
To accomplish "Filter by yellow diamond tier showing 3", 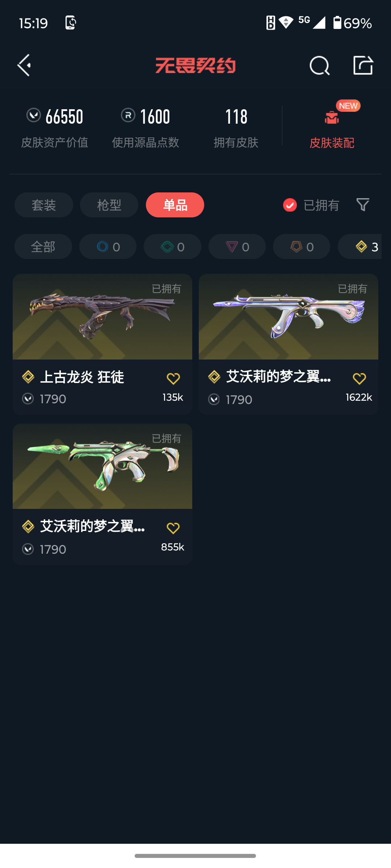I will 360,247.
